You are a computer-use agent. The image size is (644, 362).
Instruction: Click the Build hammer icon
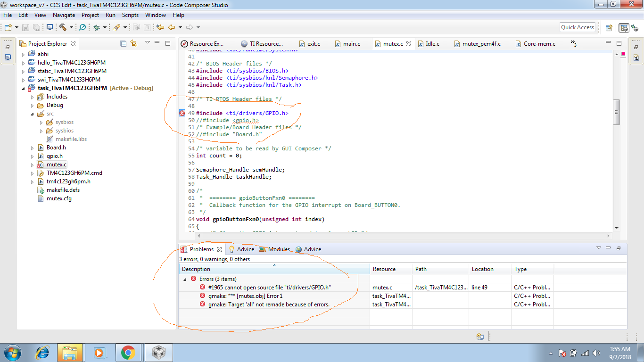tap(63, 27)
